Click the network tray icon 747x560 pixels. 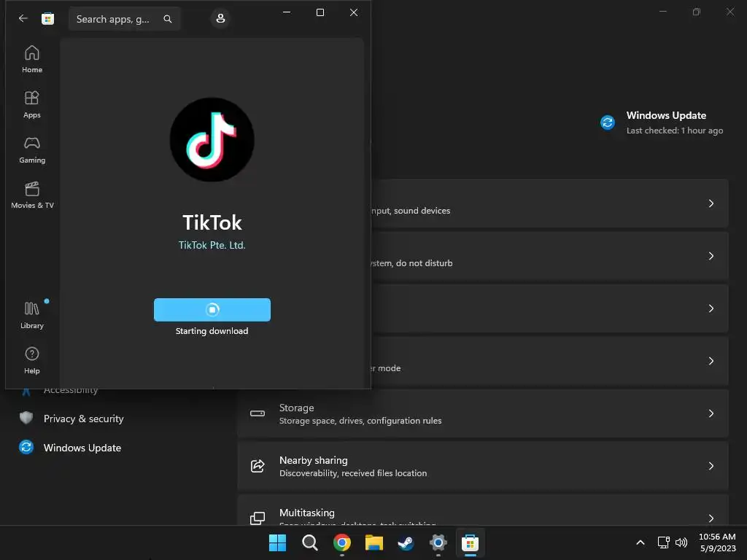pos(663,542)
